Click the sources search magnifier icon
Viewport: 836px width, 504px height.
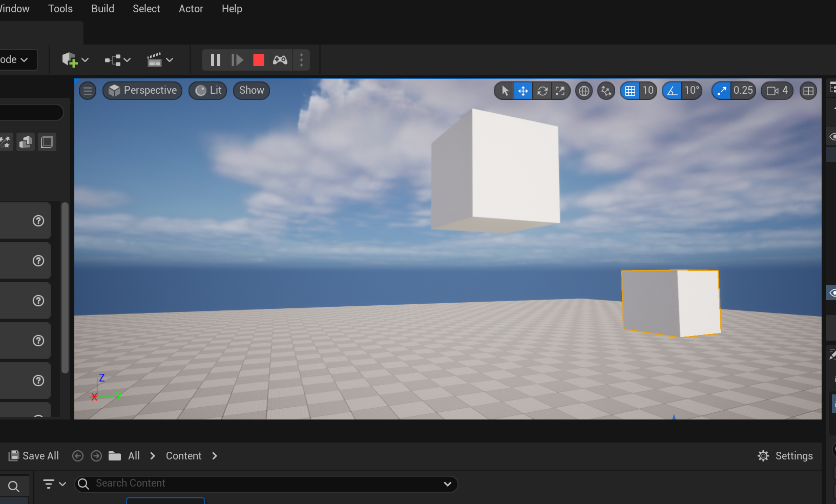coord(14,487)
